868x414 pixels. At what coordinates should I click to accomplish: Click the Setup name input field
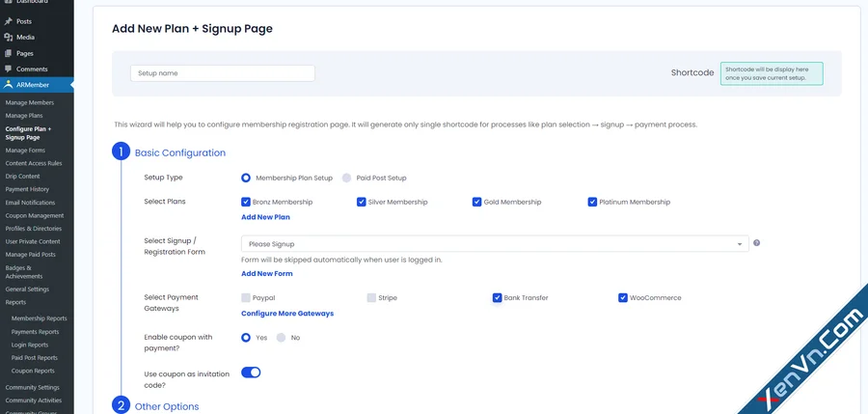click(223, 73)
